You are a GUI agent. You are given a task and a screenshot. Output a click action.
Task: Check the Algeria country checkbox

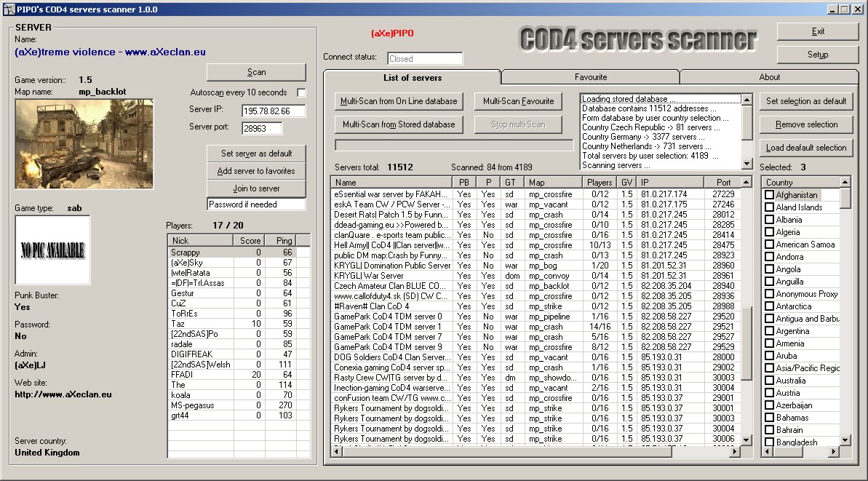coord(769,232)
